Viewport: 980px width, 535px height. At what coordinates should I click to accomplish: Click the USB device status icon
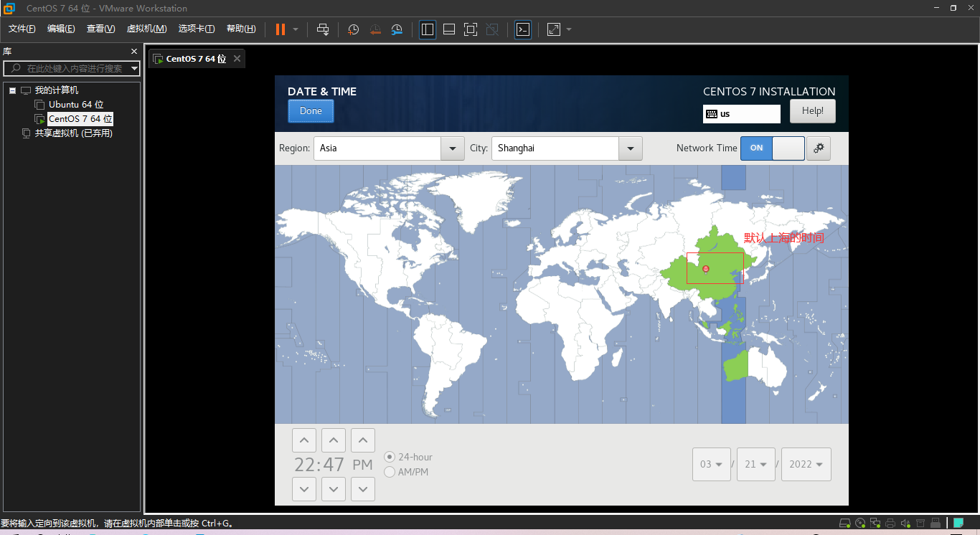pyautogui.click(x=936, y=524)
